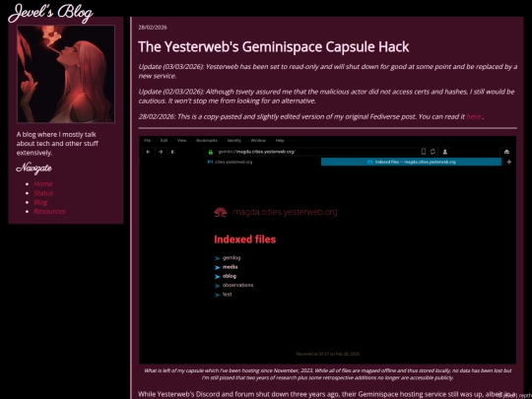
Task: Click the 'Navigate' sidebar heading
Action: [x=33, y=168]
